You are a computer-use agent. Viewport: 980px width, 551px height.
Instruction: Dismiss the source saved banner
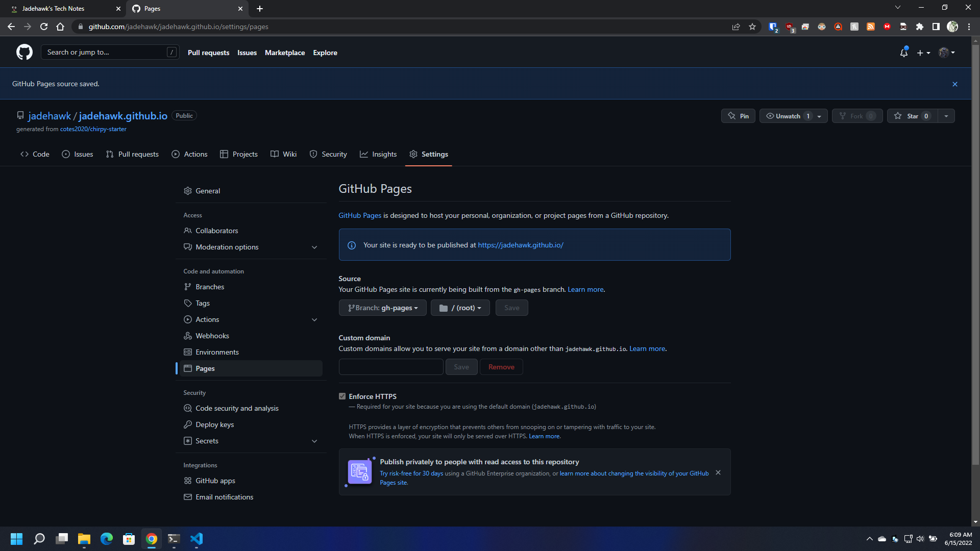(954, 84)
